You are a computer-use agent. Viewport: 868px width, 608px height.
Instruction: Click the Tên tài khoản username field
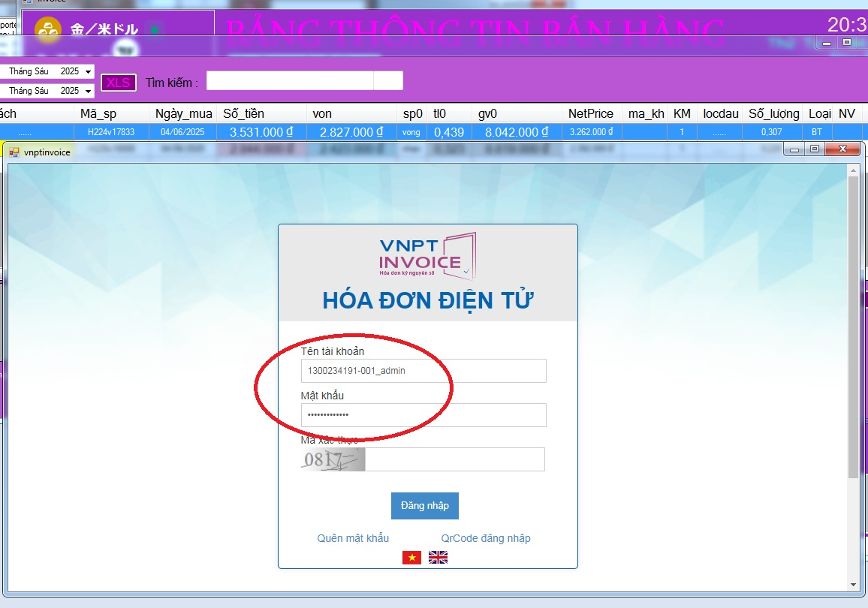click(423, 371)
